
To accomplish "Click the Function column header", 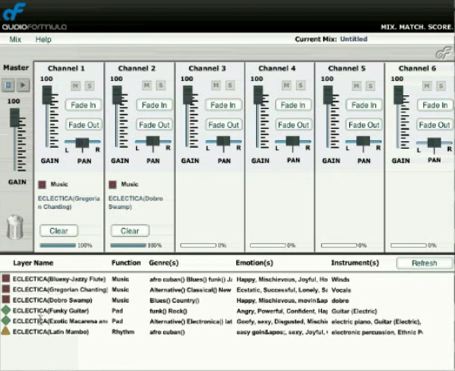I will [126, 263].
